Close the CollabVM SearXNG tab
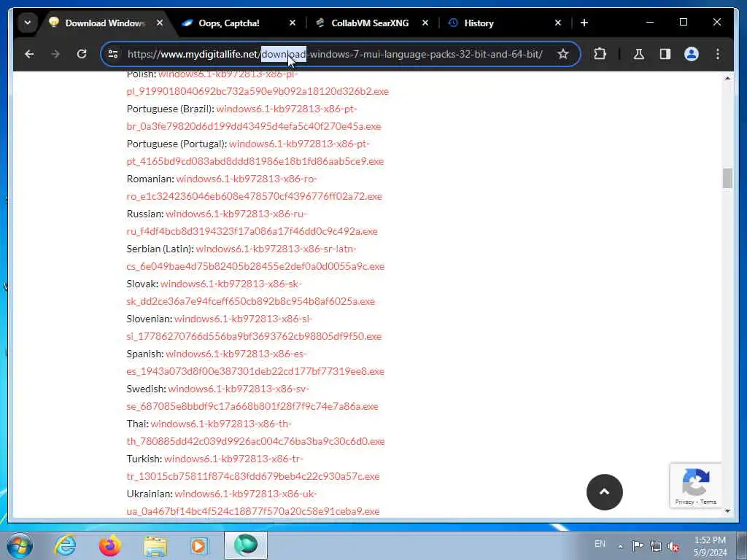 click(425, 23)
